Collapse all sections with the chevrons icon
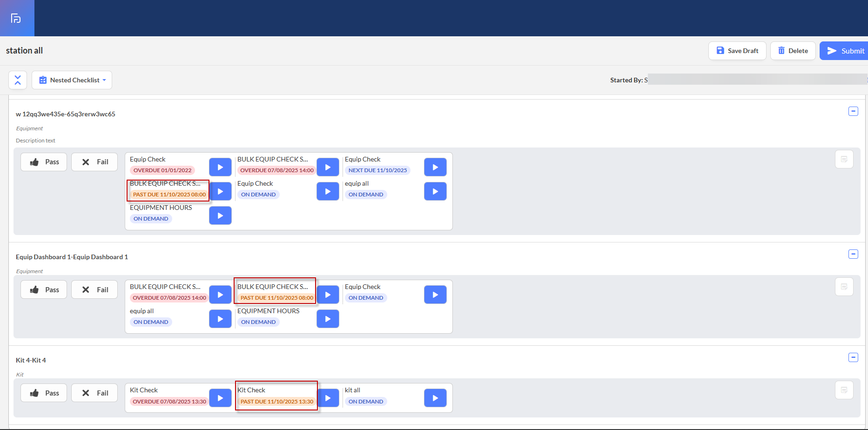This screenshot has width=868, height=430. point(18,80)
